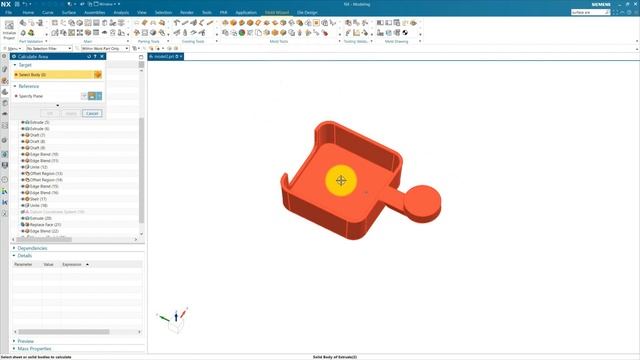Switch to the Die Design ribbon tab

click(x=307, y=13)
